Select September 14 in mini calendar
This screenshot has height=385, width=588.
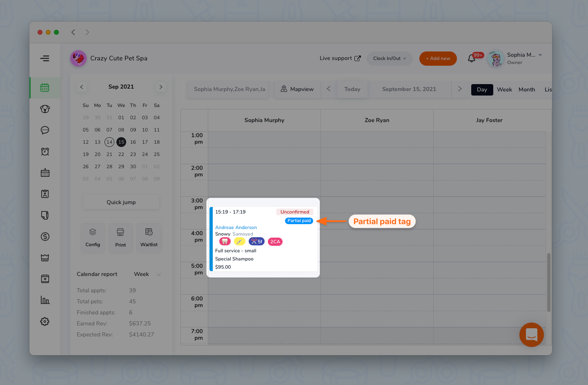coord(109,142)
